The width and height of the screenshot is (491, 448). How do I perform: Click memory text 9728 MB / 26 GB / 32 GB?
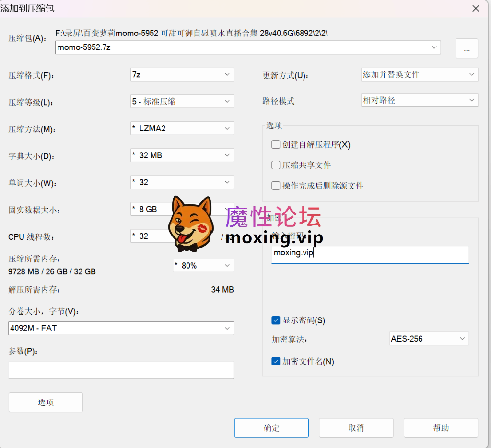[52, 271]
